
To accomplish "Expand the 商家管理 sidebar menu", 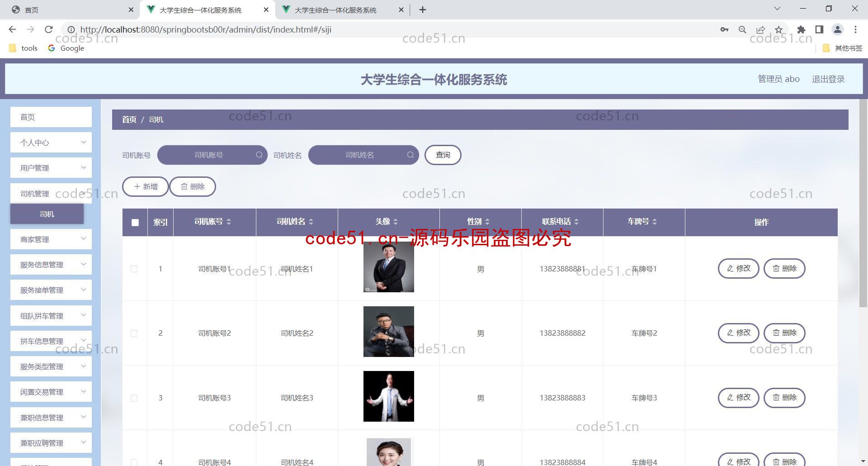I will (x=51, y=239).
